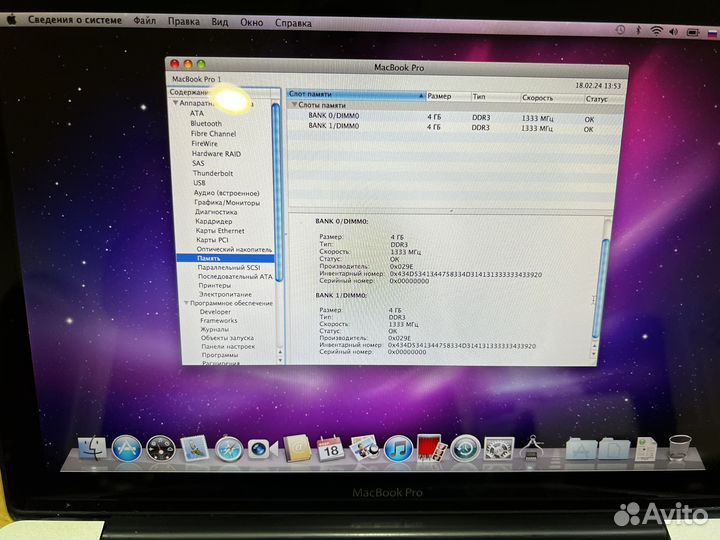Collapse the Аппаратные средства section triangle

(x=175, y=103)
